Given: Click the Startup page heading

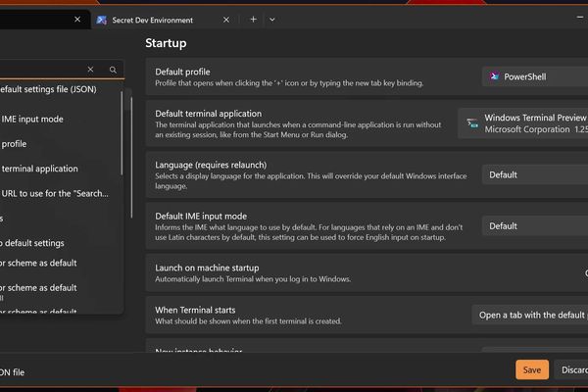Looking at the screenshot, I should click(x=166, y=43).
